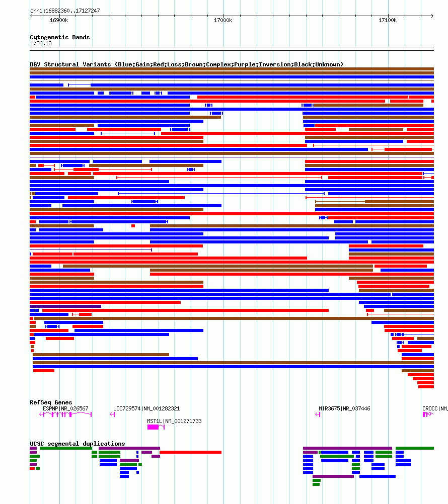Screen dimensions: 448x504
Task: Select the 1p36.13 cytogenetic band label
Action: pos(41,43)
